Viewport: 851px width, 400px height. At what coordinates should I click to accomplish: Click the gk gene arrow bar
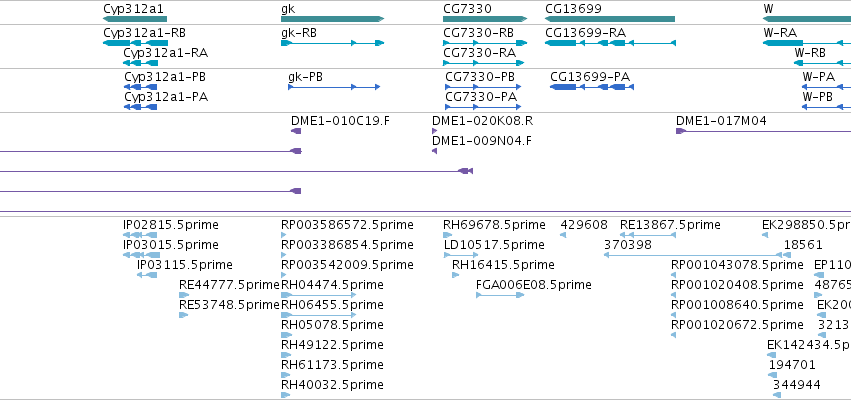(332, 19)
